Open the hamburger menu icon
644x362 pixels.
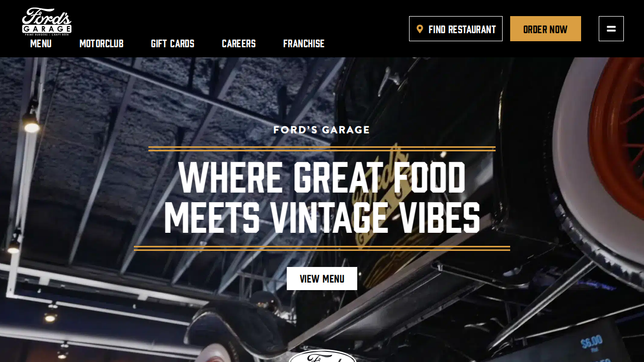[x=611, y=29]
